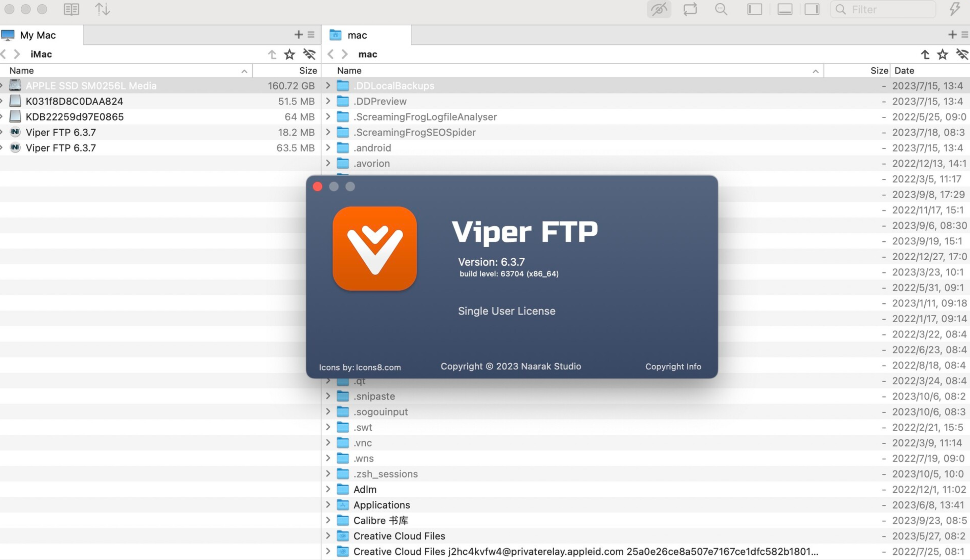Click inside the Filter search field

coord(883,9)
